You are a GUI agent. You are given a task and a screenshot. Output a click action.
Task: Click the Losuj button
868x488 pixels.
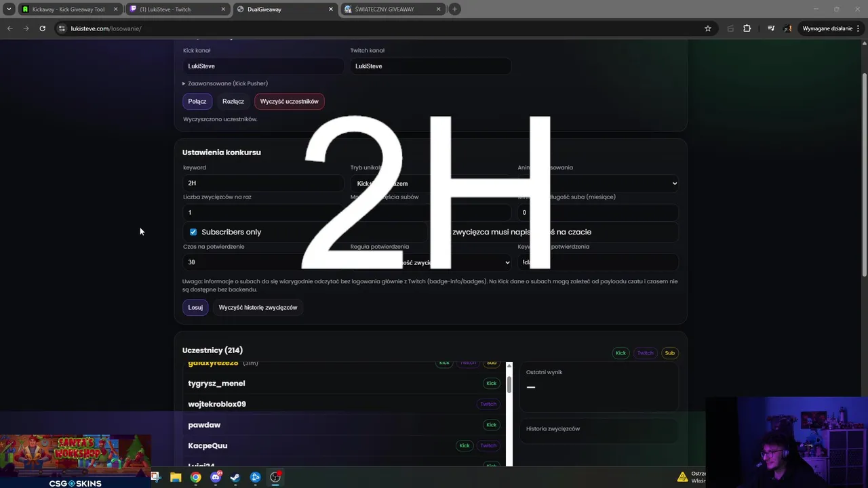pyautogui.click(x=195, y=307)
